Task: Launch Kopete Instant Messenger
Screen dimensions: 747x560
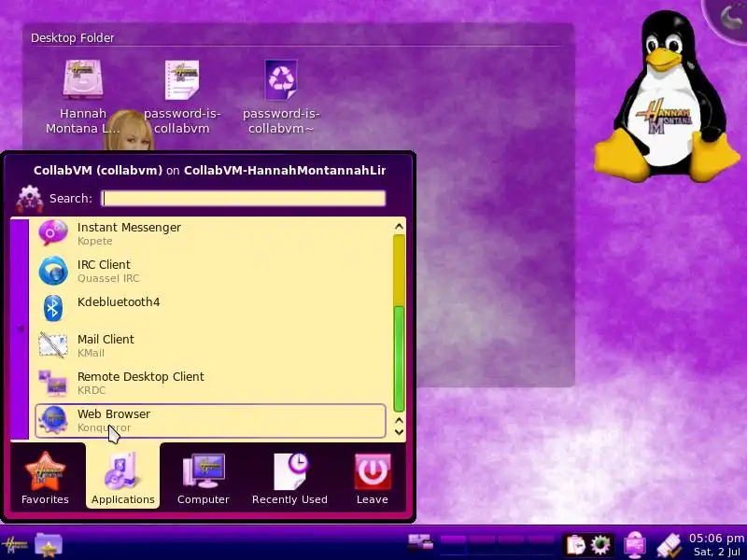Action: pyautogui.click(x=210, y=233)
